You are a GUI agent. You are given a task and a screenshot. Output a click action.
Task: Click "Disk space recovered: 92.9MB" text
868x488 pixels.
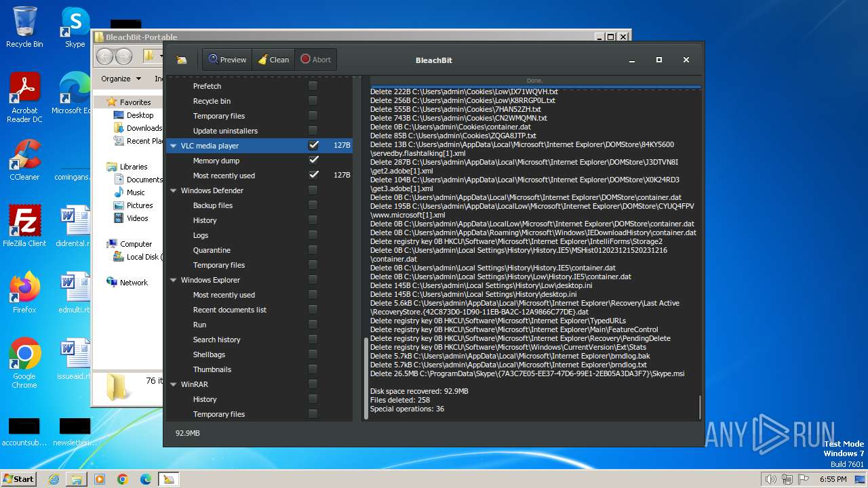tap(419, 391)
